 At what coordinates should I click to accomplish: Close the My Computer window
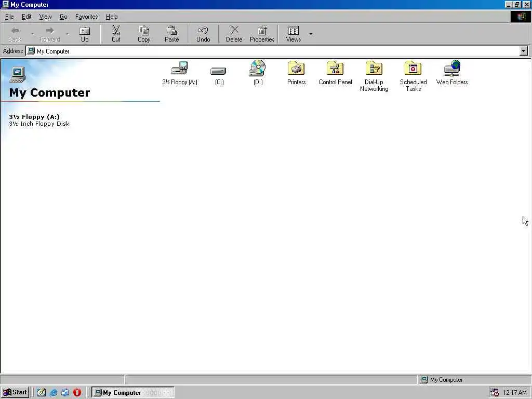pos(526,4)
